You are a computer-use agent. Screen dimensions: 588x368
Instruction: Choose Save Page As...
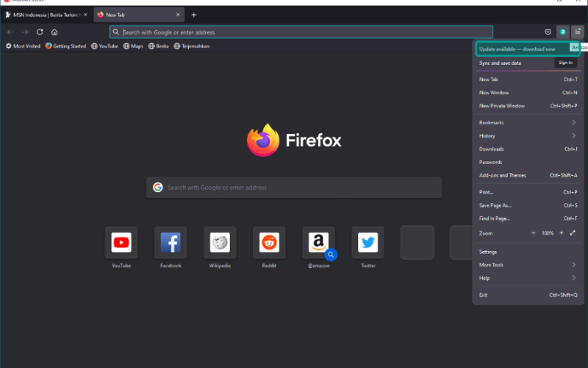point(528,205)
